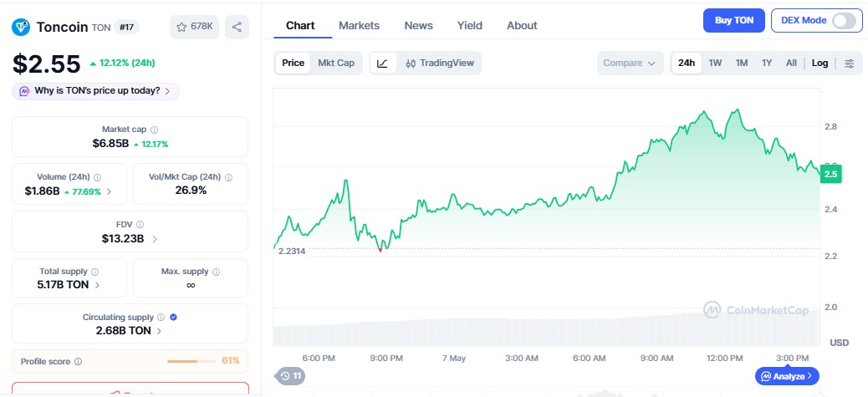Open FDV info icon
This screenshot has height=397, width=868.
coord(140,225)
